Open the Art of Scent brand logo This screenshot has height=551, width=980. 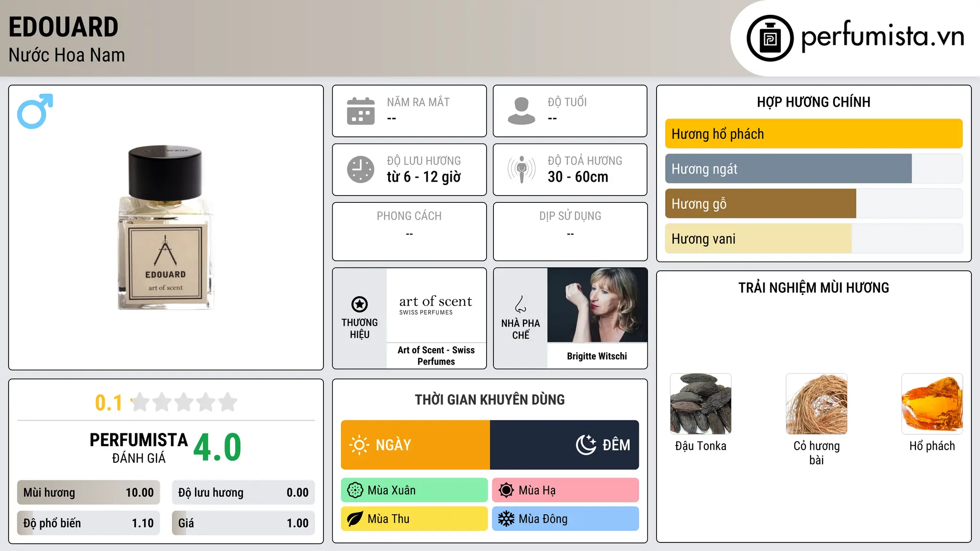[436, 305]
